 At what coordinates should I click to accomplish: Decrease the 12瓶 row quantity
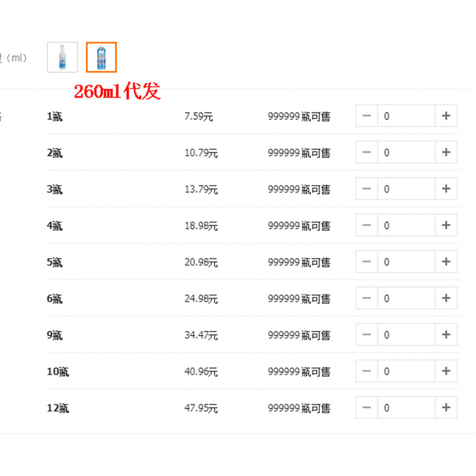[x=367, y=408]
